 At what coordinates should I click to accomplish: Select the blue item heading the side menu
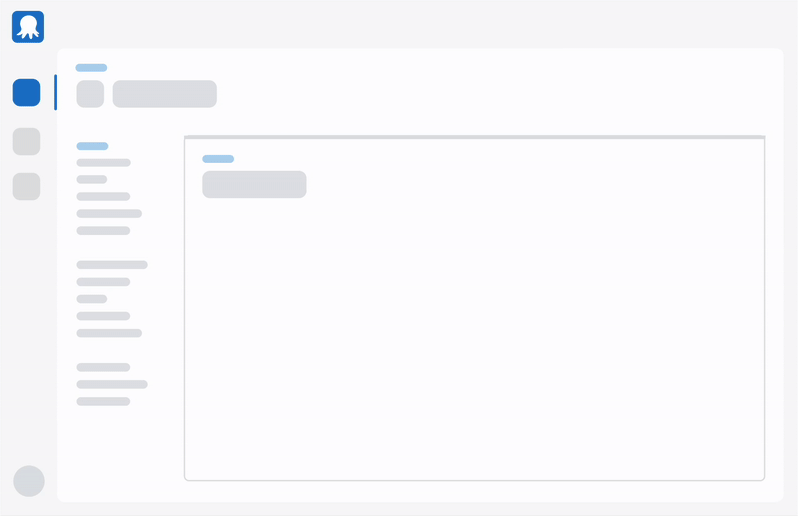[92, 146]
